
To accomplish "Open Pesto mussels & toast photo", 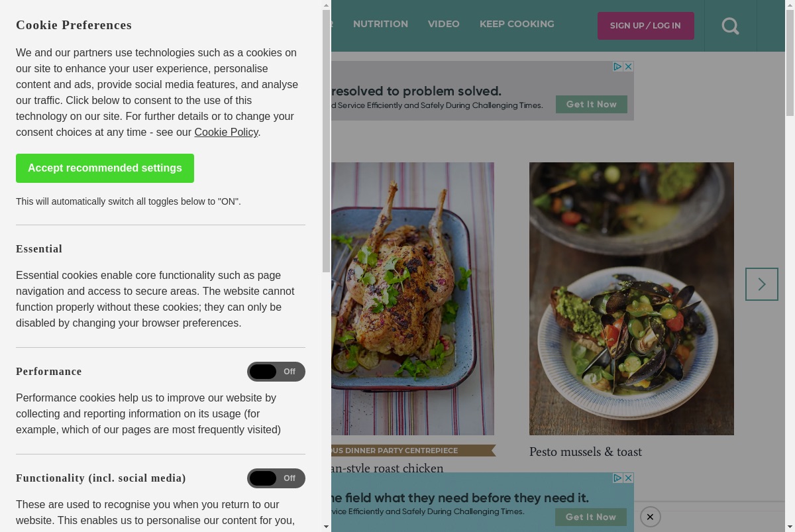I will [x=631, y=299].
